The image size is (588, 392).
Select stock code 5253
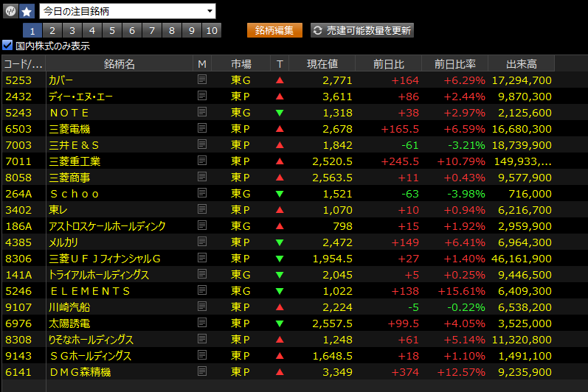pyautogui.click(x=18, y=80)
